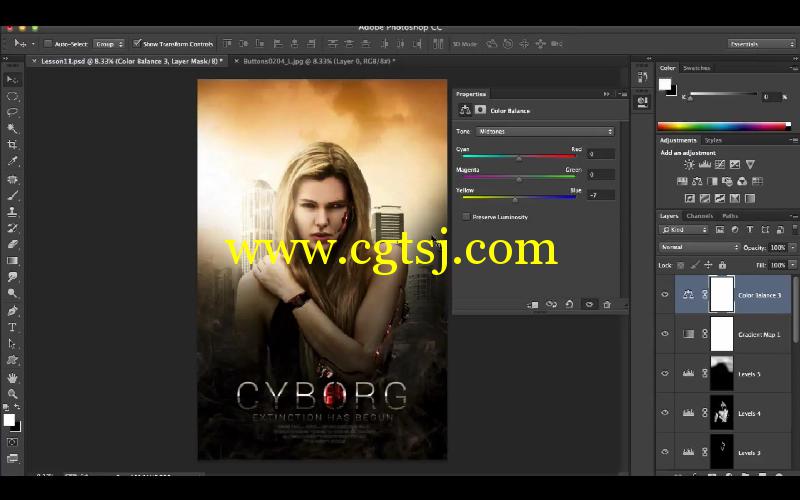Click the foreground color swatch in toolbar
This screenshot has width=800, height=500.
click(x=9, y=420)
